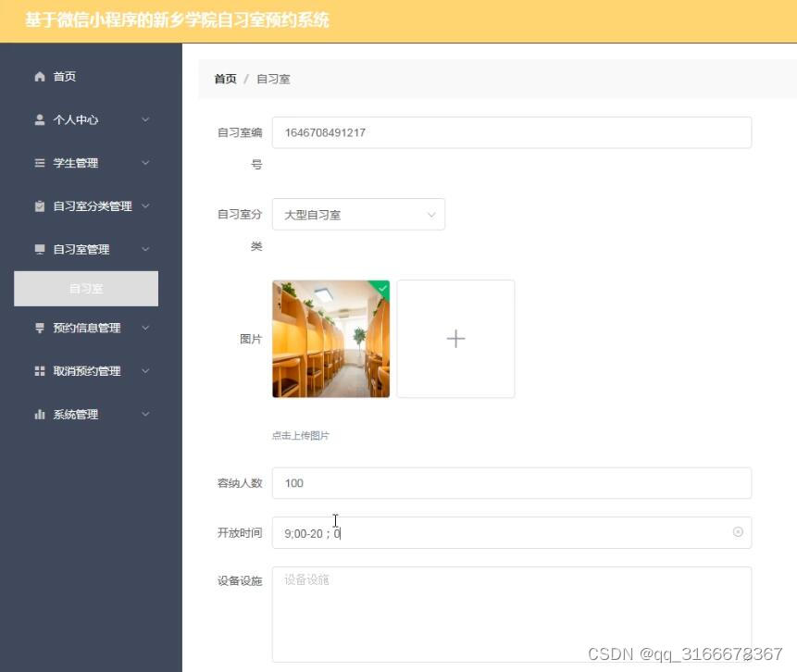The image size is (797, 672).
Task: Click the plus icon to add another image
Action: click(x=455, y=338)
